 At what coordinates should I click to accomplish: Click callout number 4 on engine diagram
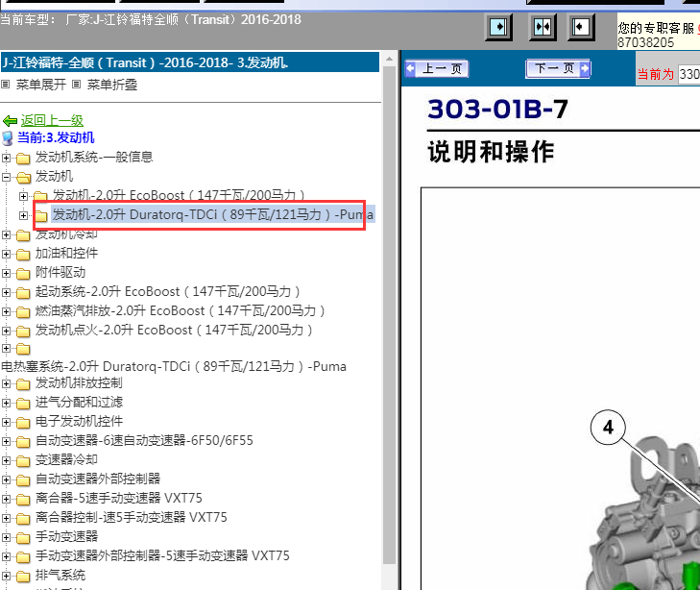(x=608, y=428)
